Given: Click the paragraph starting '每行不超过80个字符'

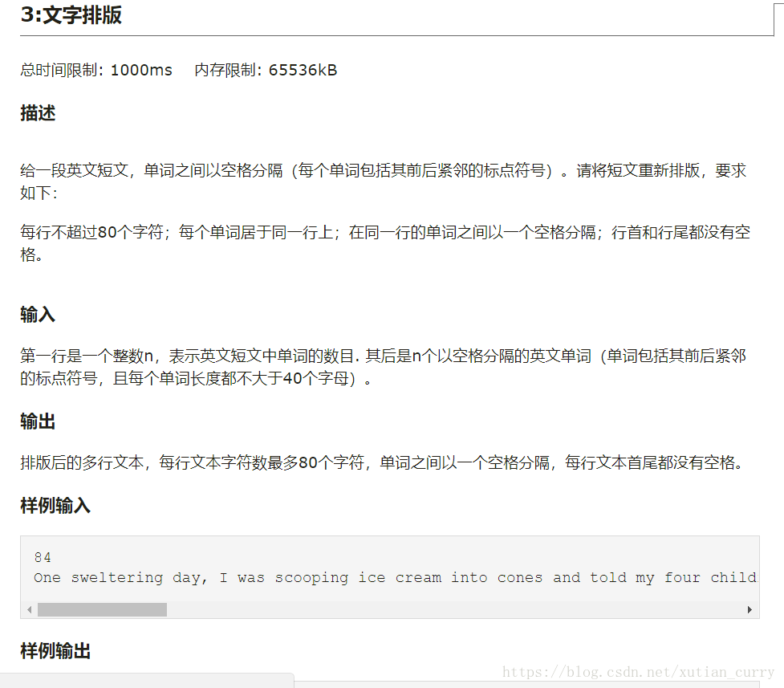Looking at the screenshot, I should 385,243.
